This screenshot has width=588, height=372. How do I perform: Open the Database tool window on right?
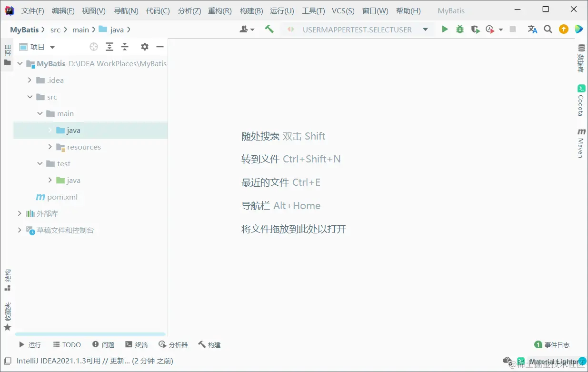click(581, 58)
